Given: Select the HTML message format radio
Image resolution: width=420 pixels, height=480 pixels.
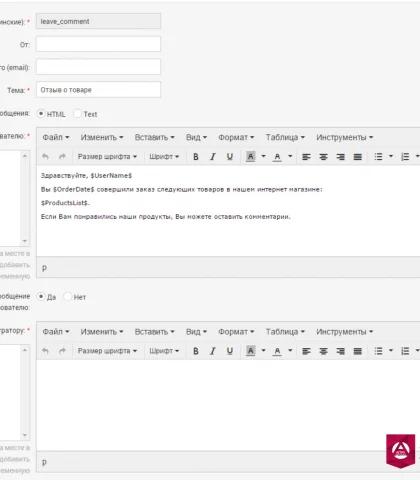Looking at the screenshot, I should (41, 114).
